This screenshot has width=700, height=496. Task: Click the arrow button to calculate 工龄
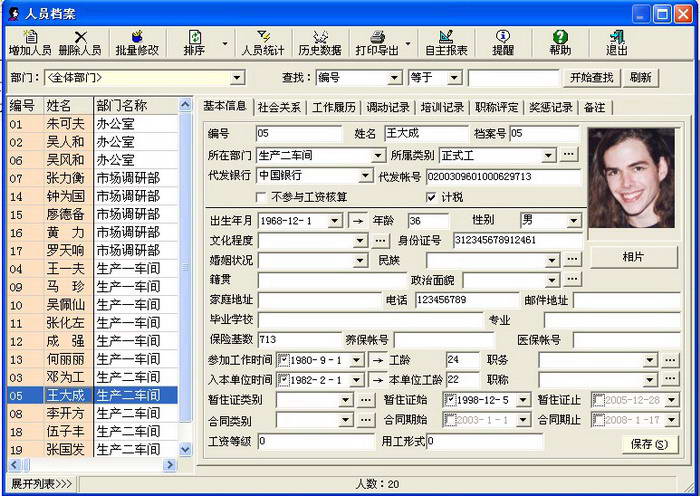[x=378, y=360]
